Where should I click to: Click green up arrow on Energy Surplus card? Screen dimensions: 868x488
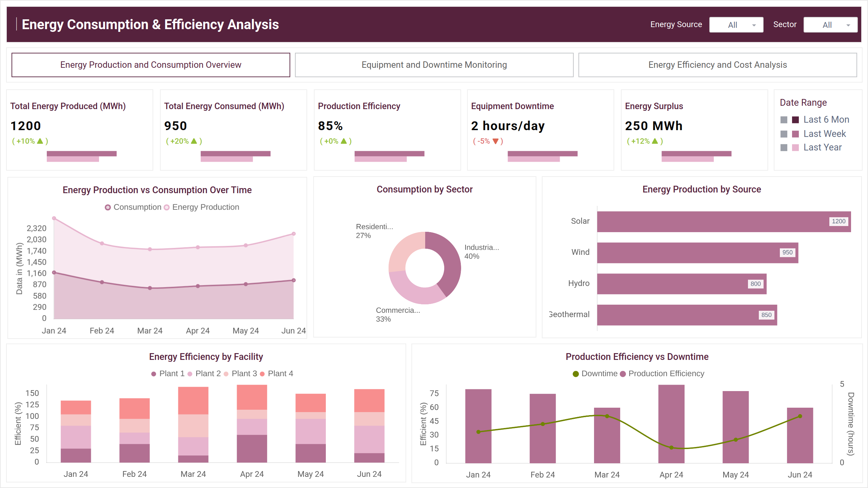tap(655, 141)
